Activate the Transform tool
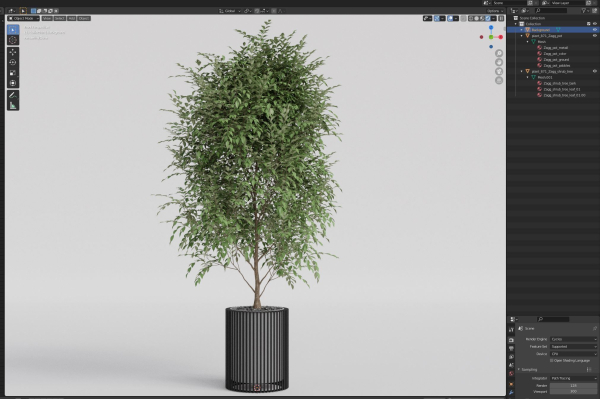Image resolution: width=600 pixels, height=399 pixels. (13, 83)
